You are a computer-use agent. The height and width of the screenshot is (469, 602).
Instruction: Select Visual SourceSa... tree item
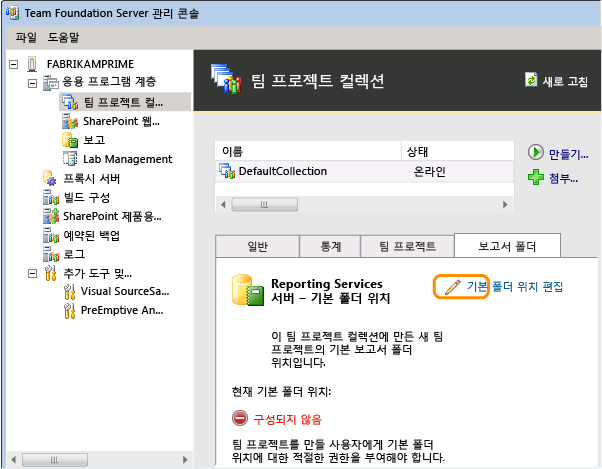click(125, 291)
